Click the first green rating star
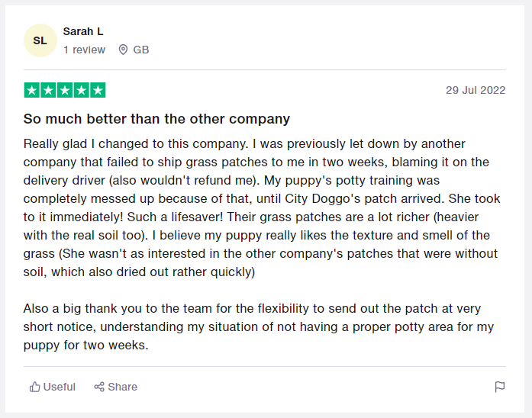The image size is (532, 418). click(x=31, y=90)
